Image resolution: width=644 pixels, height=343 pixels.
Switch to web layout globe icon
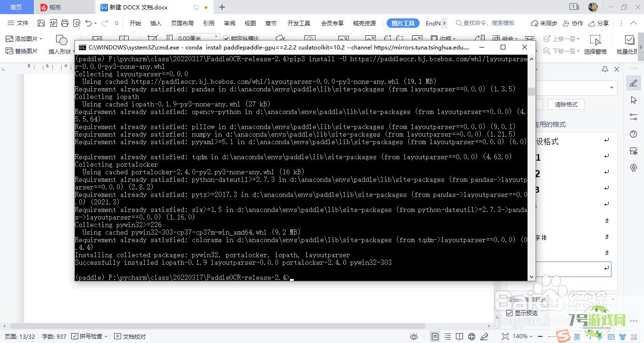click(472, 336)
